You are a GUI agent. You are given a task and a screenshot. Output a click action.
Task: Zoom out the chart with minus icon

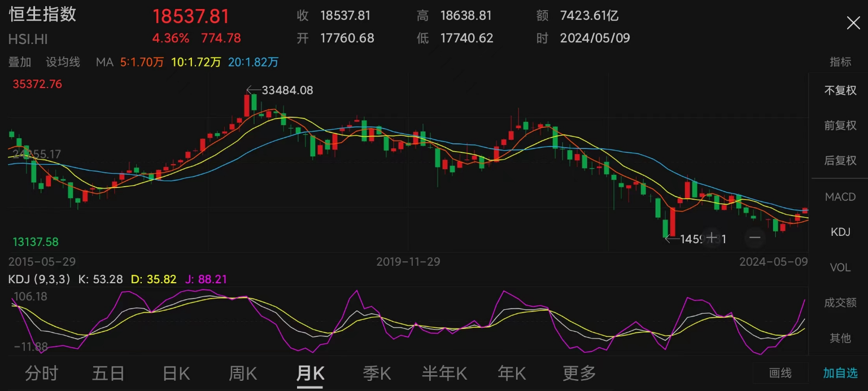pyautogui.click(x=755, y=238)
